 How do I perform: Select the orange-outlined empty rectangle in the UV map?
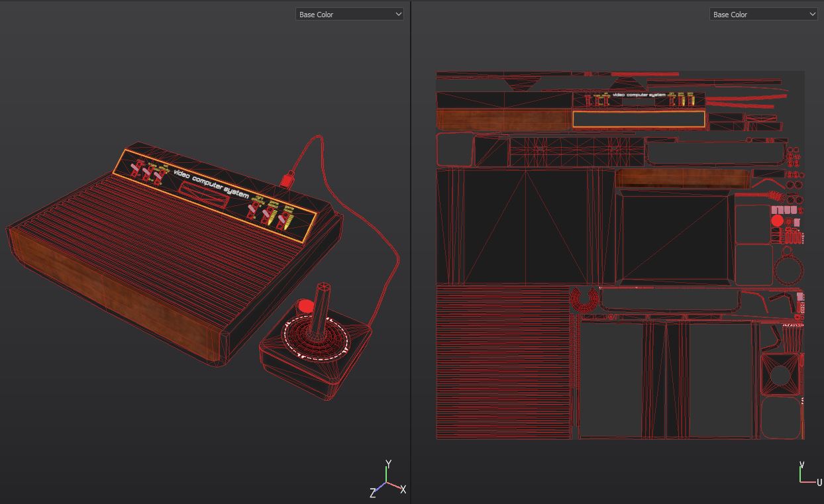[639, 119]
